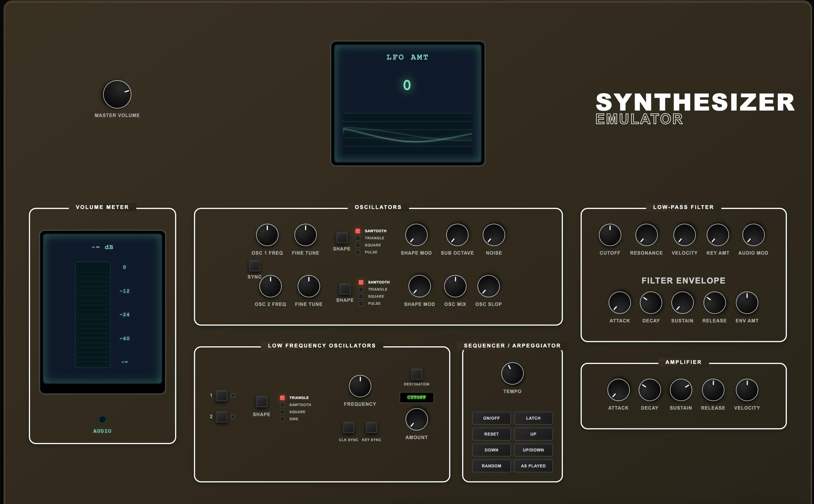This screenshot has height=504, width=814.
Task: Click the LFO Frequency knob
Action: tap(360, 386)
